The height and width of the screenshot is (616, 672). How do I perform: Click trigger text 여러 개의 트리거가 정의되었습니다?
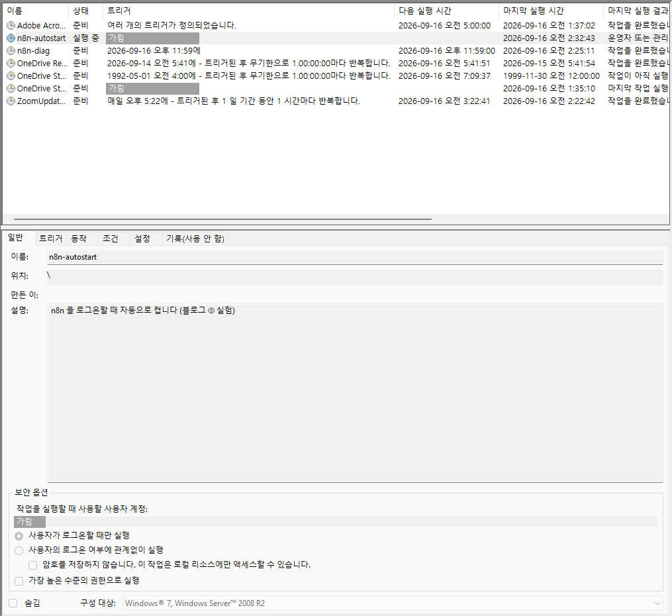coord(171,26)
